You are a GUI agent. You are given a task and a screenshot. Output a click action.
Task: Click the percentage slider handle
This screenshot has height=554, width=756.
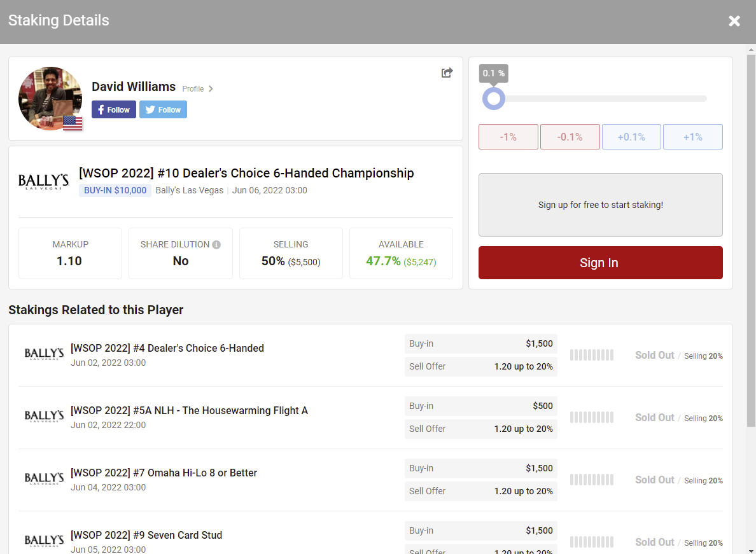click(494, 99)
